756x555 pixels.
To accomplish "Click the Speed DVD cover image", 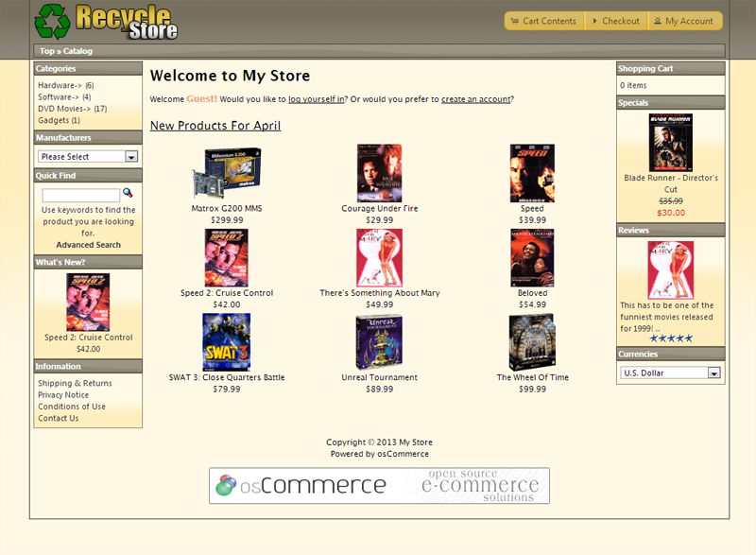I will point(532,173).
